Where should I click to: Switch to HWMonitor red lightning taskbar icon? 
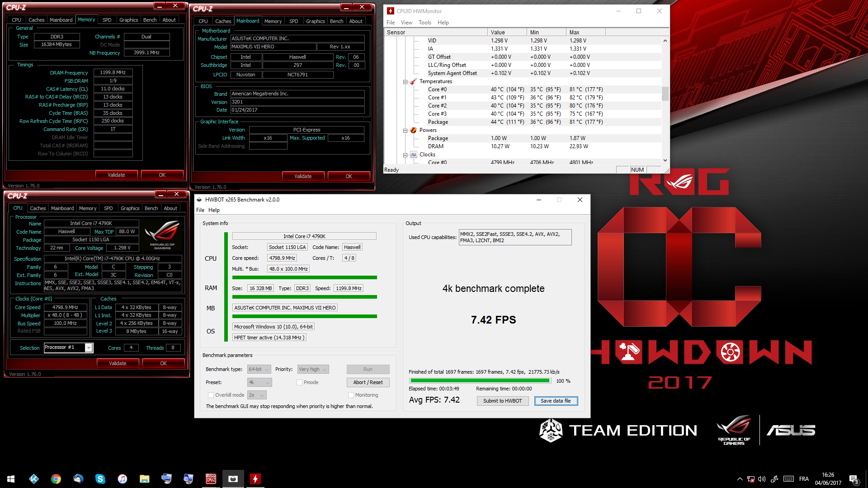(x=255, y=479)
